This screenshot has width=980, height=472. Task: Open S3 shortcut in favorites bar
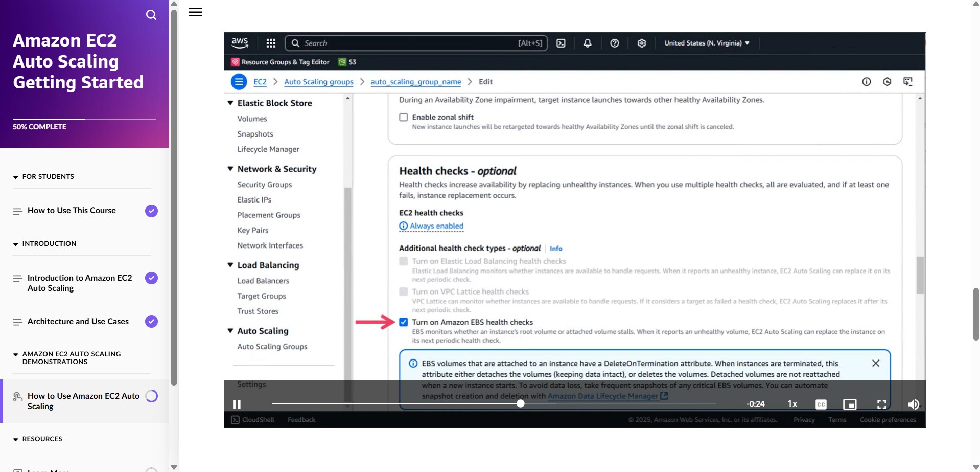tap(347, 62)
